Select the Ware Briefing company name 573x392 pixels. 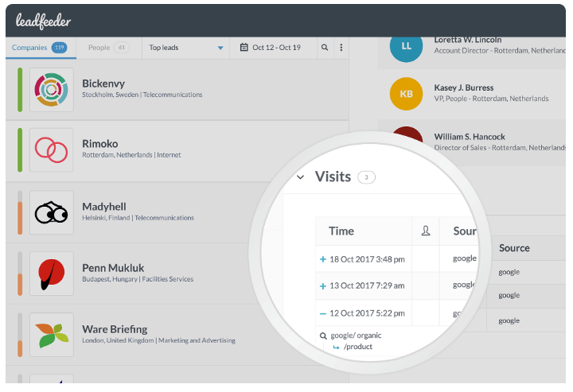(x=115, y=329)
